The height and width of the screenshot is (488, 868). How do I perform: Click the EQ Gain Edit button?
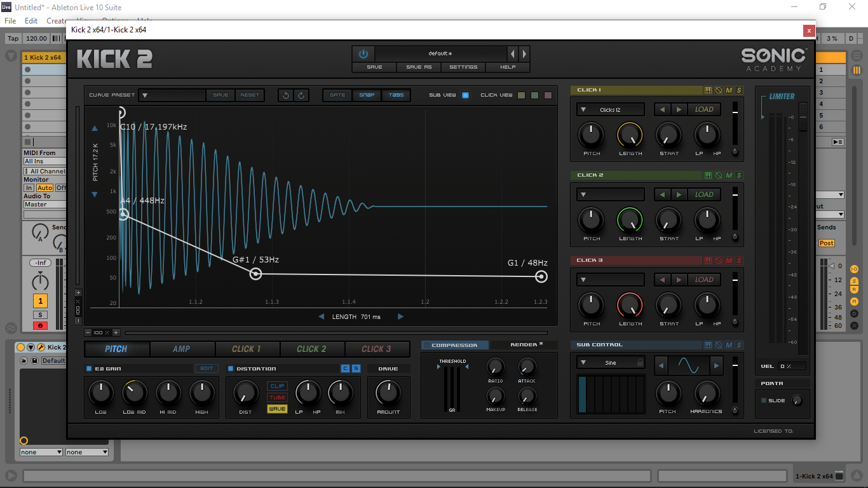(x=207, y=369)
